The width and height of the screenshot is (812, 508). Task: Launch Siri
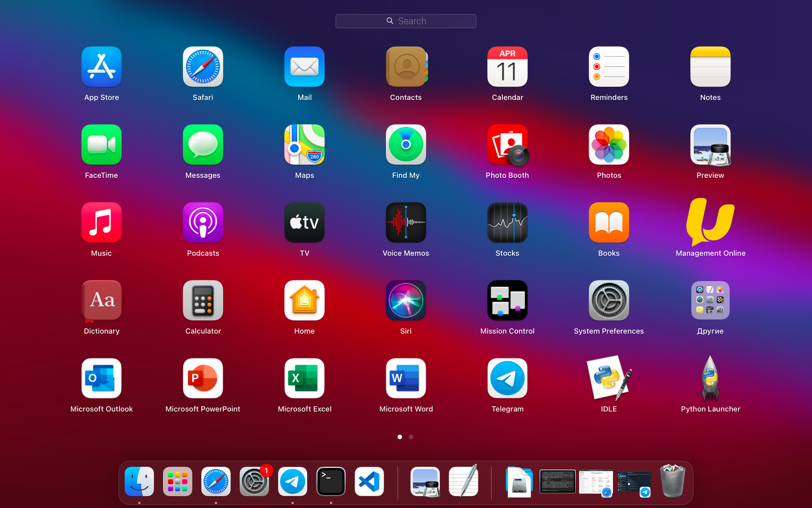point(406,301)
